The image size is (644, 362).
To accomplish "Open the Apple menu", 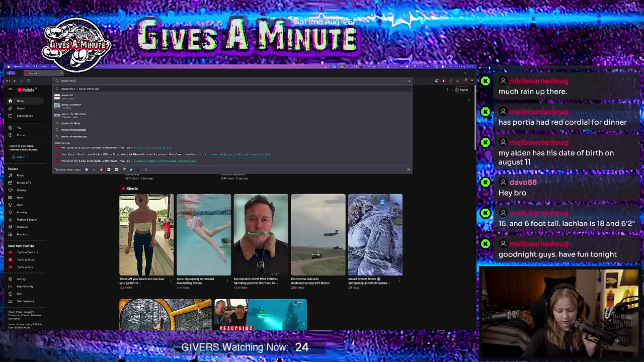I will 10,66.
